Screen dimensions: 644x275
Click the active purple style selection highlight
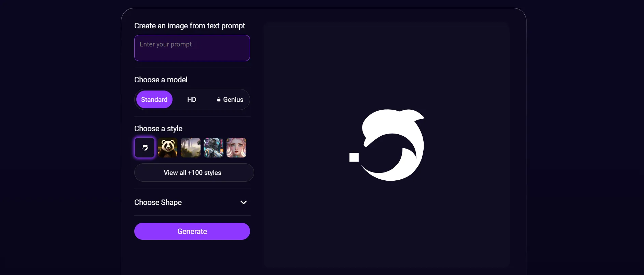(x=145, y=148)
